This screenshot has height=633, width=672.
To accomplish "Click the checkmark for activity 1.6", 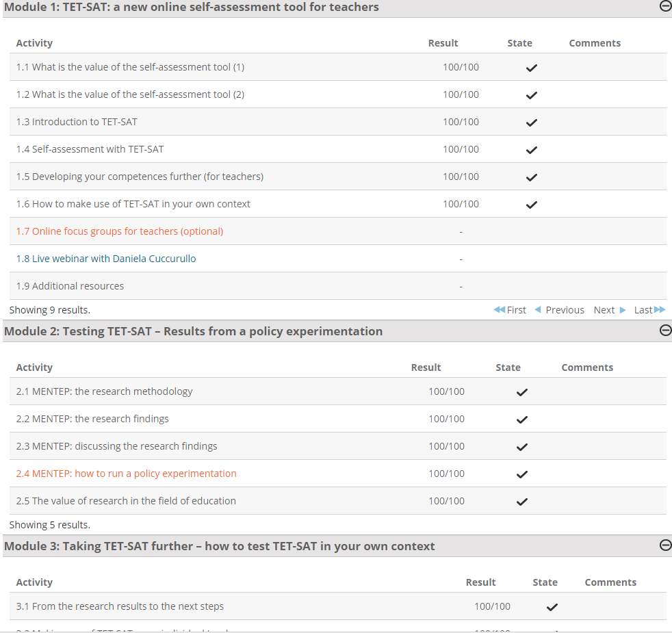I will click(532, 205).
